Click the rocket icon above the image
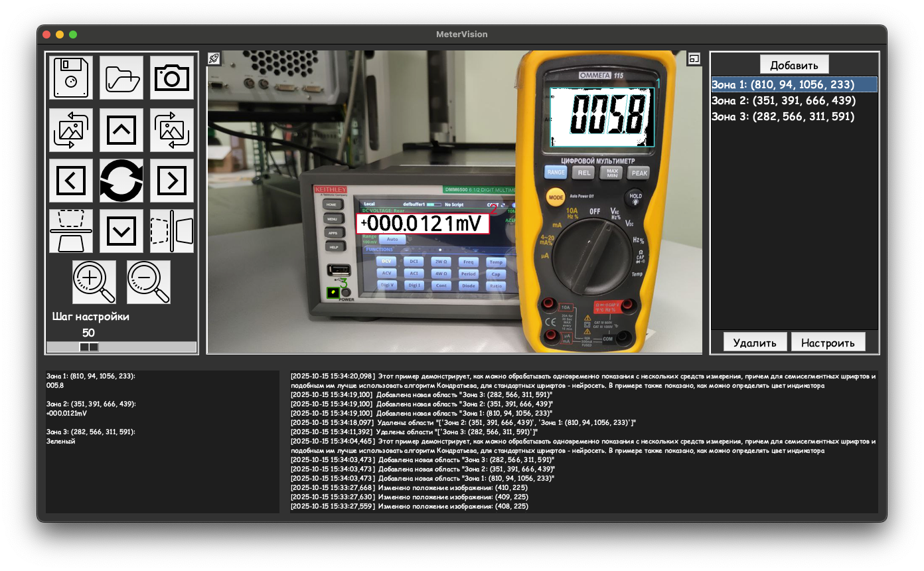 pos(214,58)
